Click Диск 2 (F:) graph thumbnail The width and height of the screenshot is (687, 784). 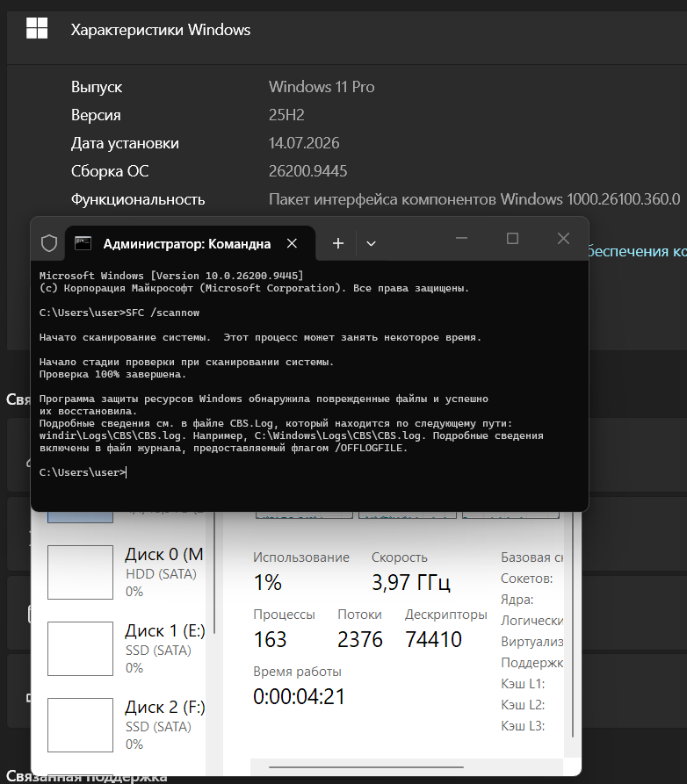tap(80, 725)
